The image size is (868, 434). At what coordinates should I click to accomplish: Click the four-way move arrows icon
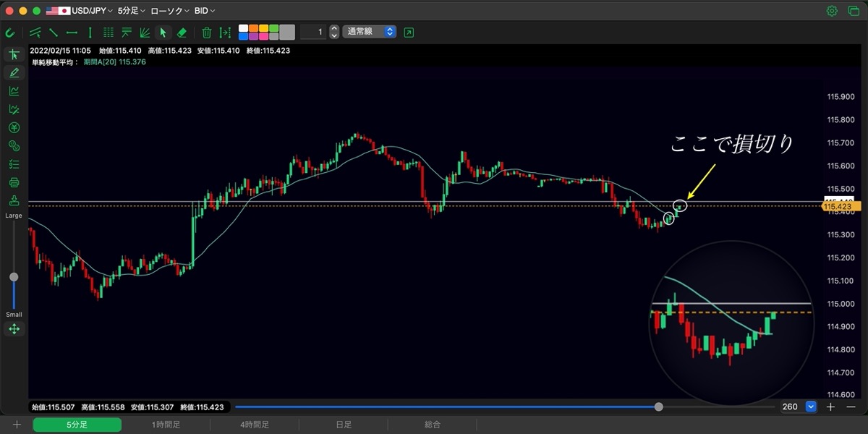click(x=14, y=329)
